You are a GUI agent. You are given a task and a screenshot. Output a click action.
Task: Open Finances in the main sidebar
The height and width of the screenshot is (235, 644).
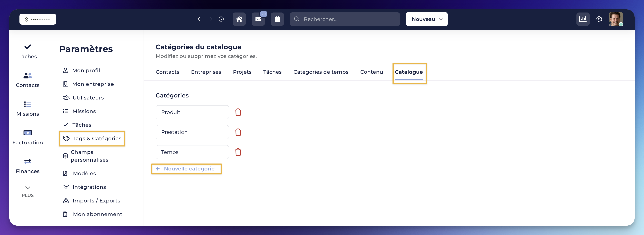(x=28, y=166)
